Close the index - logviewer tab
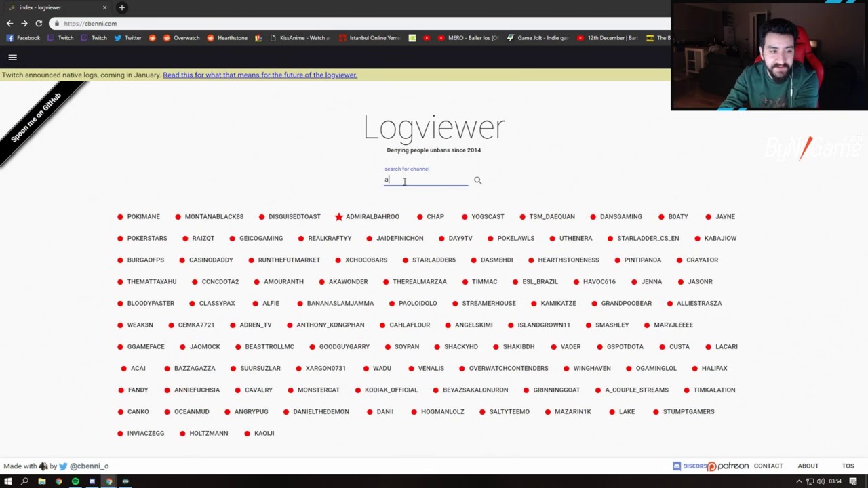Viewport: 868px width, 488px height. tap(104, 7)
